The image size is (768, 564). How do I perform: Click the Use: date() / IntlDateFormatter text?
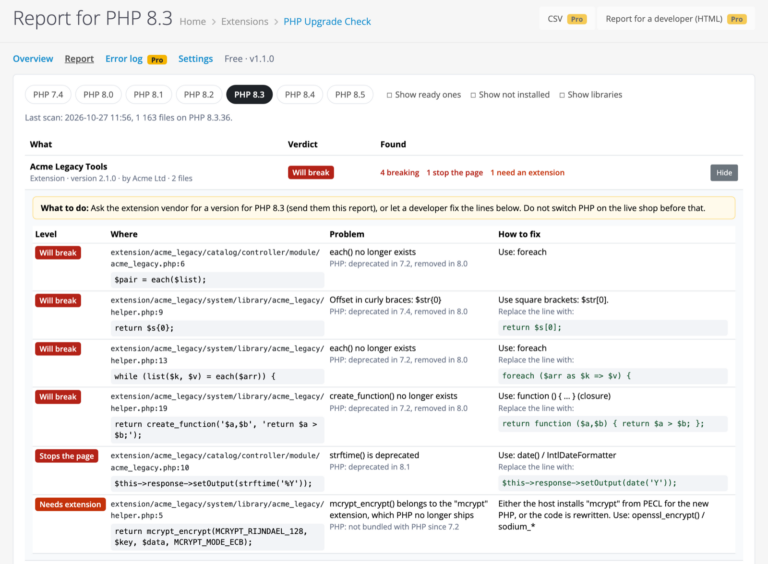pyautogui.click(x=557, y=455)
